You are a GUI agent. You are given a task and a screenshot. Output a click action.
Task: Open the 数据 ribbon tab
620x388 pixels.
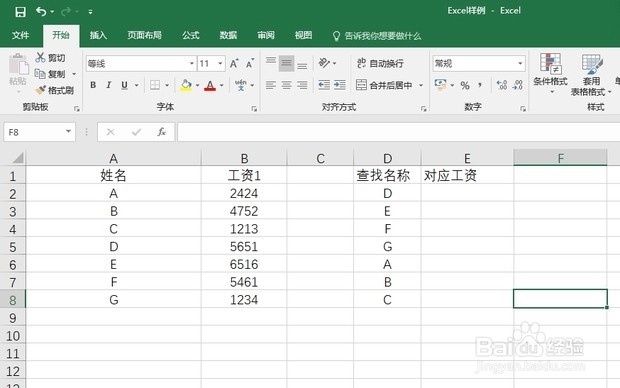[x=228, y=35]
